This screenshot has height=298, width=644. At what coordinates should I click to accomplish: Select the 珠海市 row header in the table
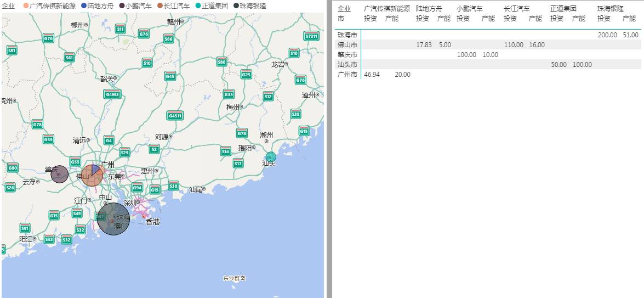tap(347, 35)
